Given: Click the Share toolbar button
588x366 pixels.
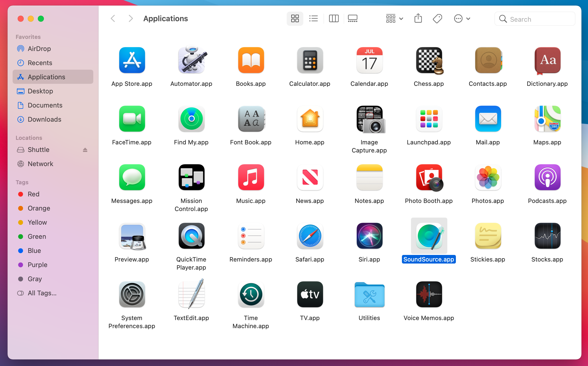Looking at the screenshot, I should pos(418,18).
